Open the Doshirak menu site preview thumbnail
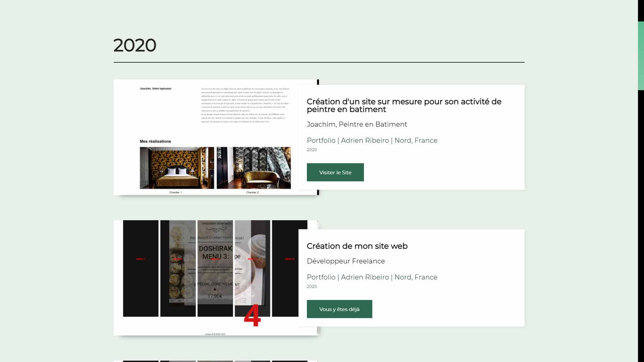The height and width of the screenshot is (362, 644). click(x=216, y=278)
